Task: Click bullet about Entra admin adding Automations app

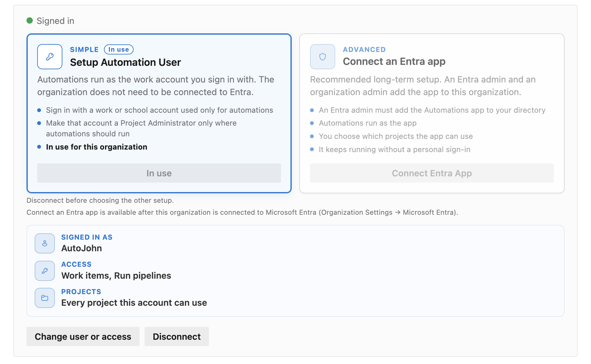Action: point(432,110)
